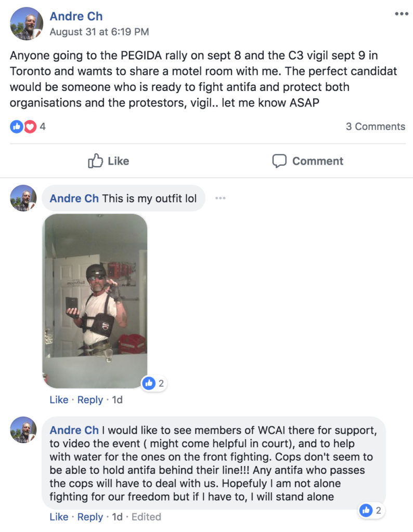Click the post author's profile picture

(x=27, y=24)
